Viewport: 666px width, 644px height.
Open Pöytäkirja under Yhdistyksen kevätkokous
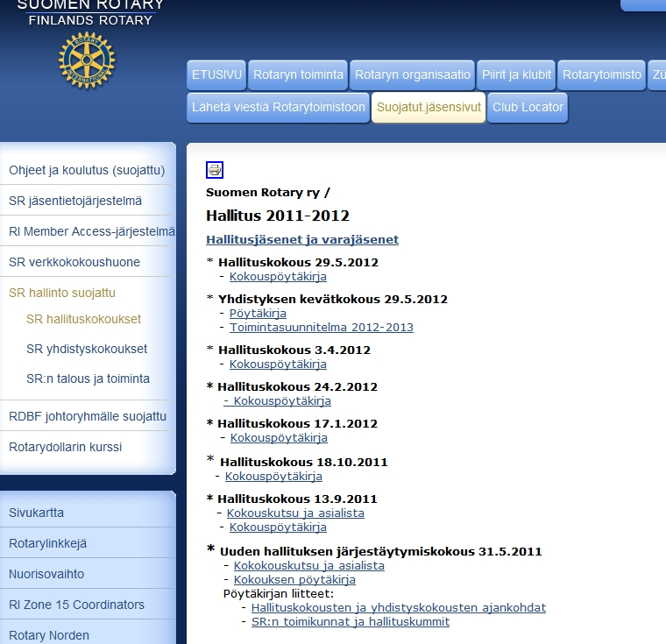pyautogui.click(x=258, y=314)
